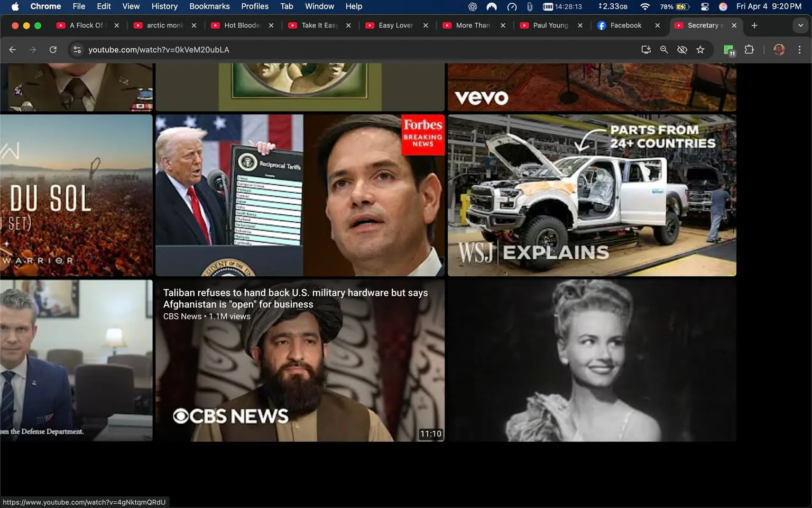Click the install YouTube app icon
Image resolution: width=812 pixels, height=508 pixels.
(645, 49)
